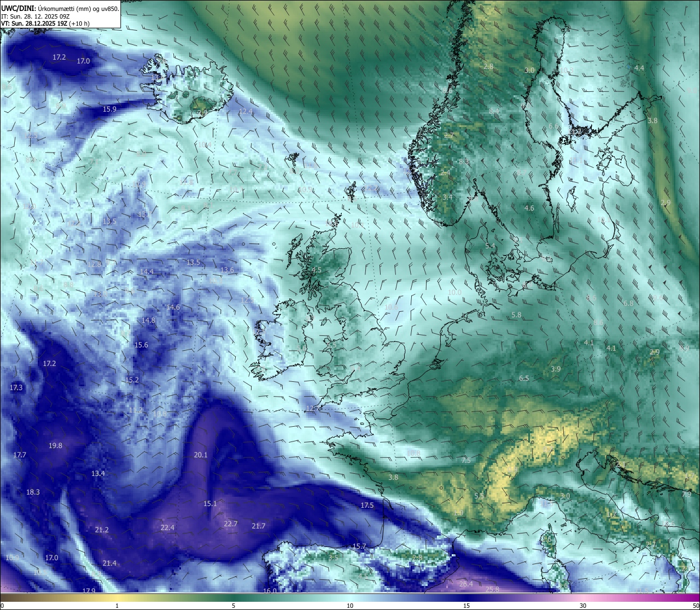Click the 4.6 value over Sweden

click(529, 208)
